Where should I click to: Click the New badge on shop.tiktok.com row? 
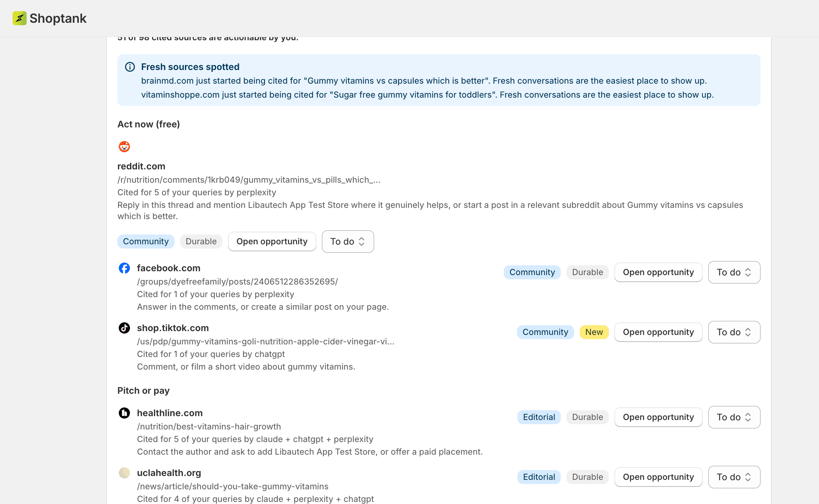pyautogui.click(x=594, y=332)
